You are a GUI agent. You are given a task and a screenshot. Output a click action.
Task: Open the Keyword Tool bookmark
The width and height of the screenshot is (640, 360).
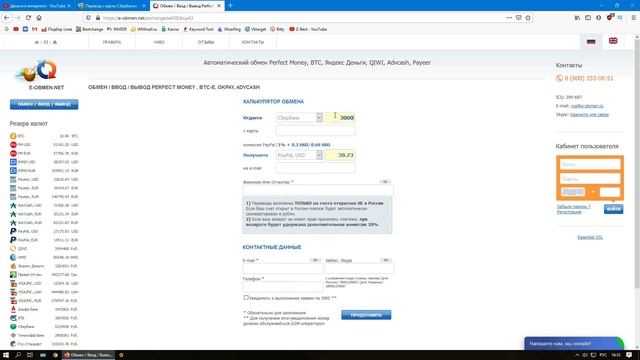point(198,29)
